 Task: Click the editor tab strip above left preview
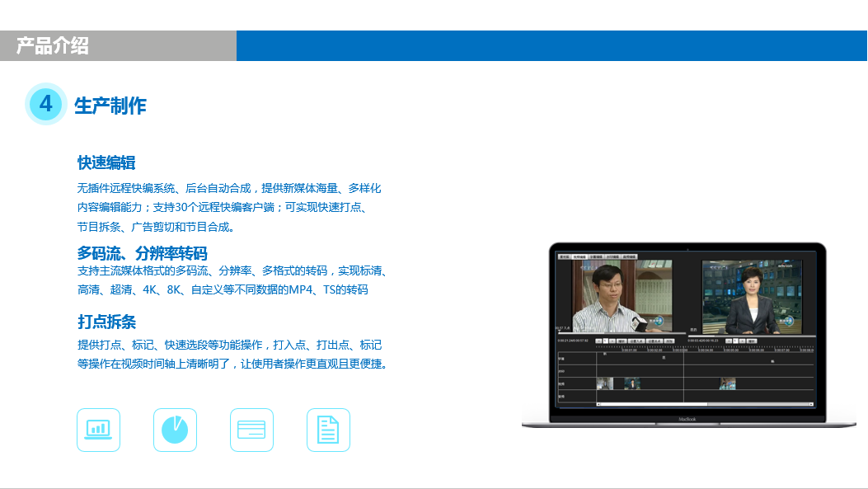pos(598,257)
